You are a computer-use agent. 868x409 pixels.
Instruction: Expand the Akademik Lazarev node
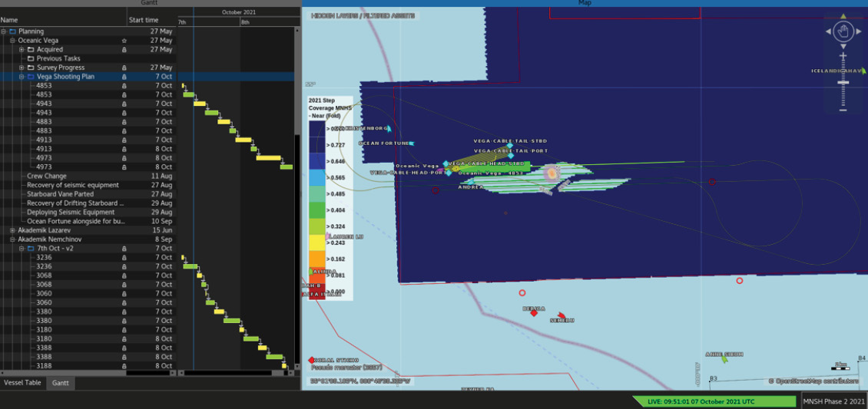tap(13, 230)
